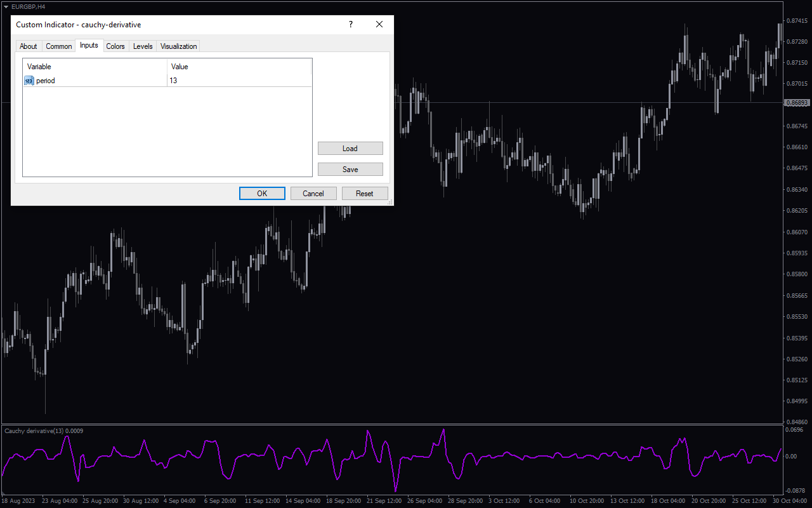Click the Value column header
The height and width of the screenshot is (508, 812).
tap(239, 67)
